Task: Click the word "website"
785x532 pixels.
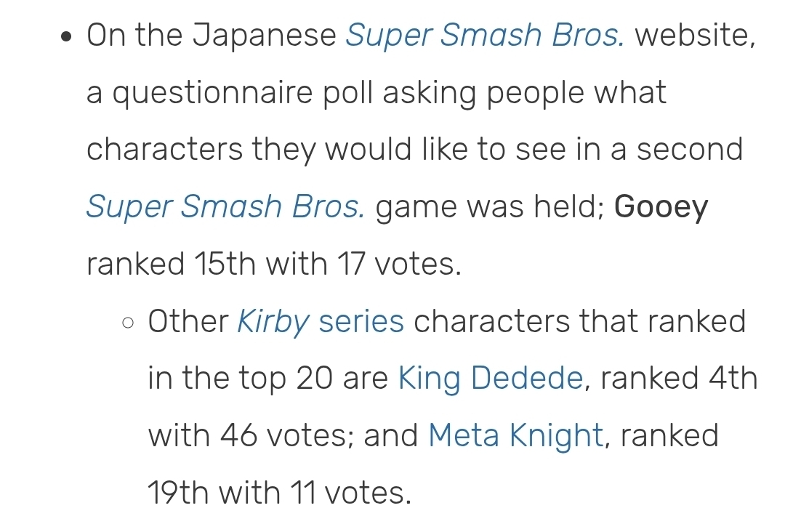Action: pos(694,36)
